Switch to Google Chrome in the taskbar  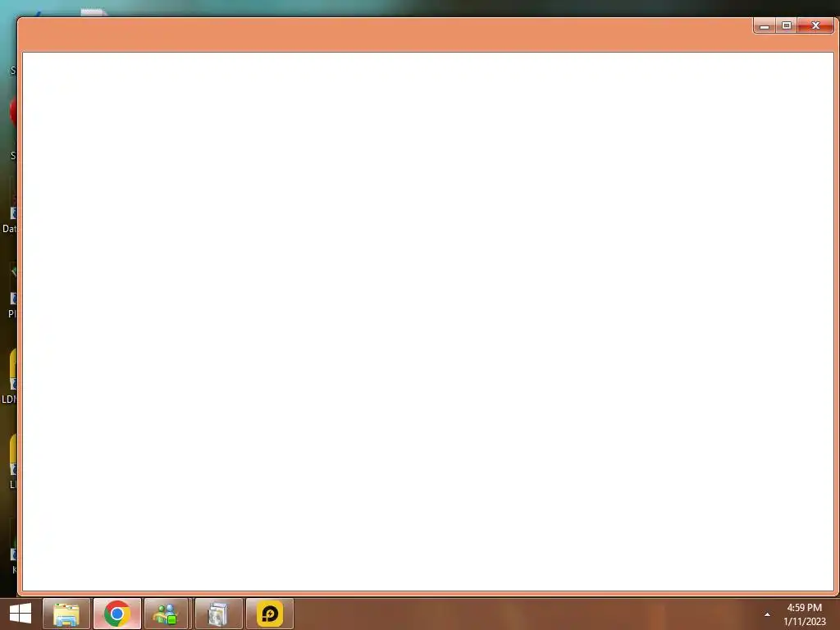click(x=117, y=614)
